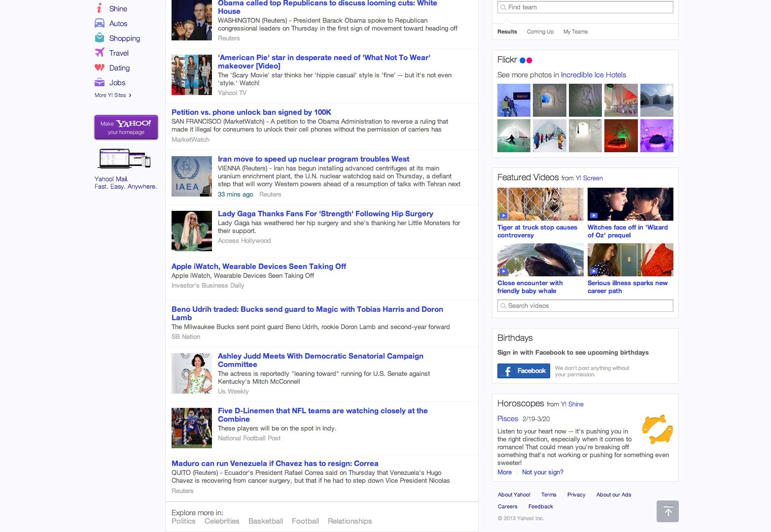Click the Shopping bag icon
Viewport: 771px width, 532px height.
(x=99, y=38)
